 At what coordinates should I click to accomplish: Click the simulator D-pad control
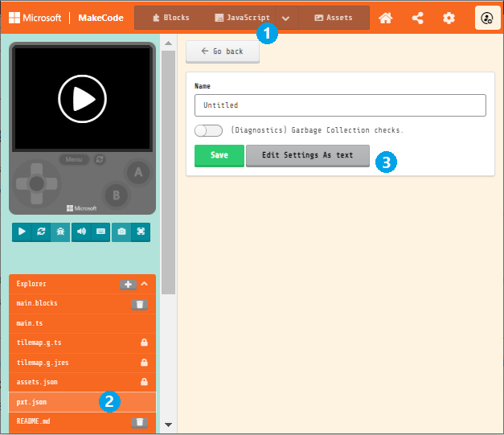[x=37, y=184]
